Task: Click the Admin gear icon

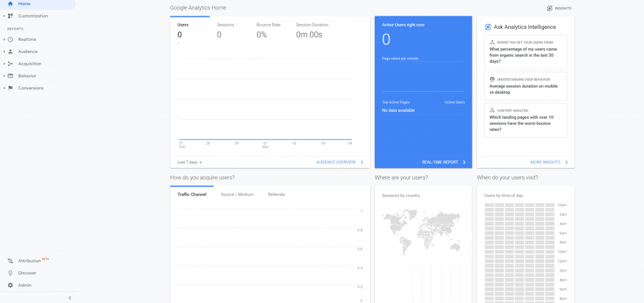Action: 10,285
